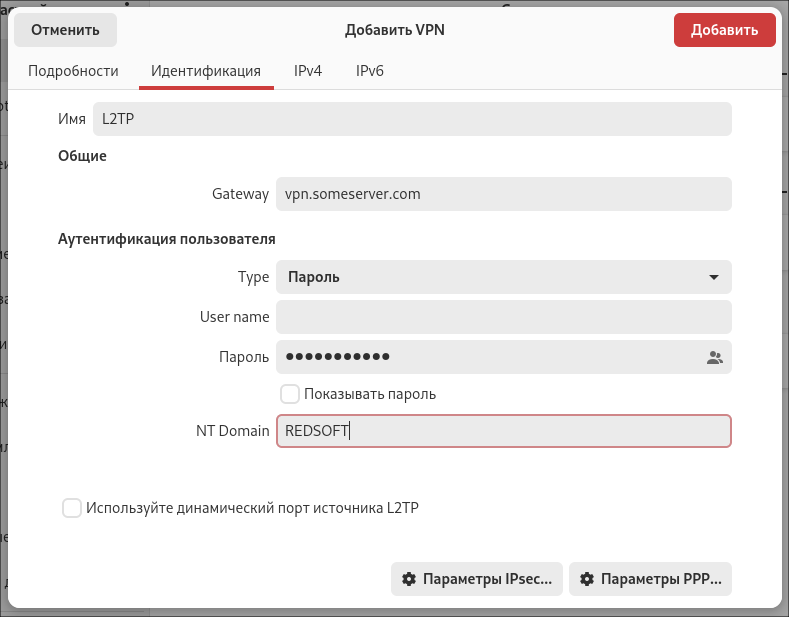The height and width of the screenshot is (617, 789).
Task: Click the password storage people icon
Action: click(715, 357)
